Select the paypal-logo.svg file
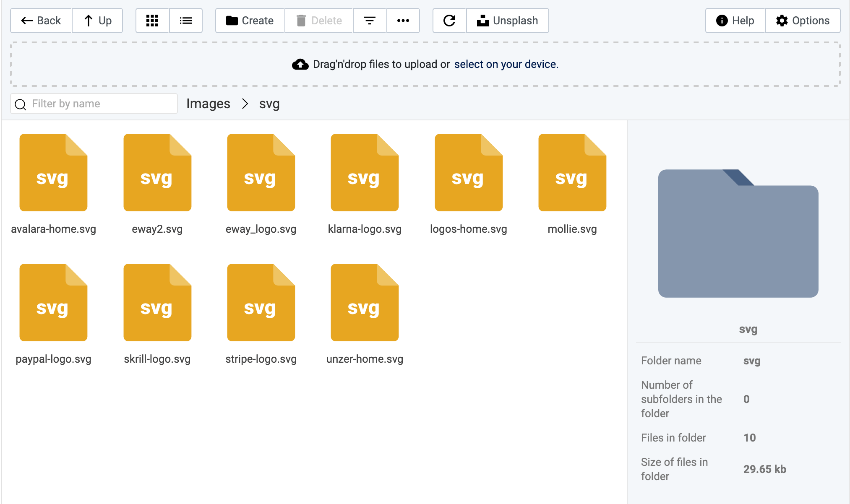850x504 pixels. [53, 303]
